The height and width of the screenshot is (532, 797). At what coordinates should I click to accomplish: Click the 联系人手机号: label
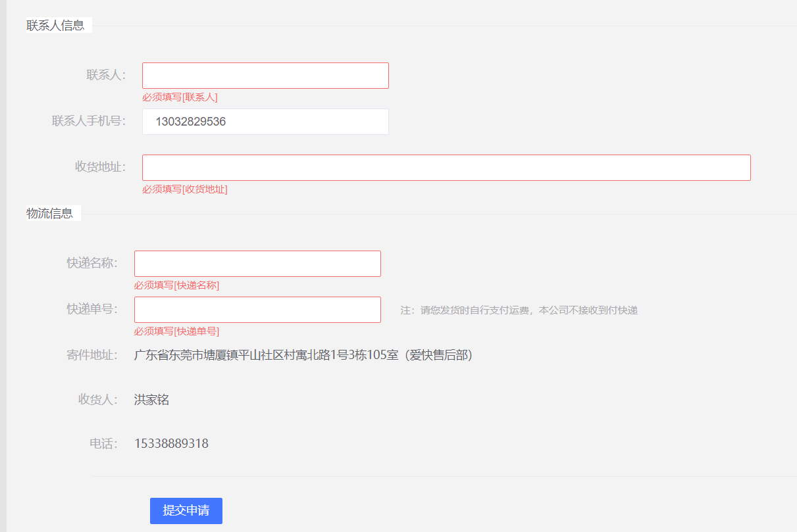(x=89, y=121)
